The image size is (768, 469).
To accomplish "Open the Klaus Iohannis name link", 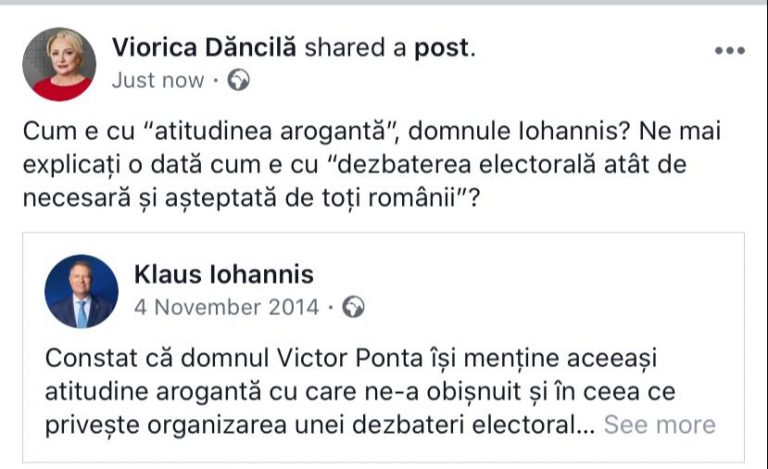I will (223, 274).
